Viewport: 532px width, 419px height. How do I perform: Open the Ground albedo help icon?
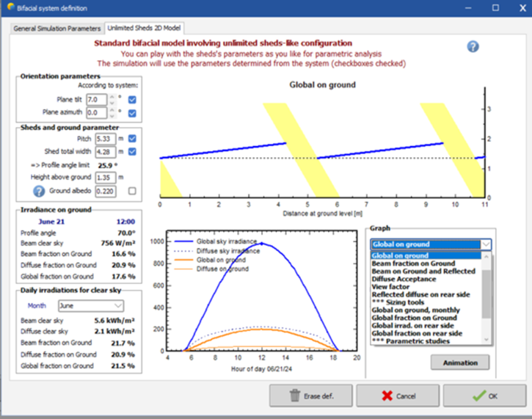coord(39,191)
